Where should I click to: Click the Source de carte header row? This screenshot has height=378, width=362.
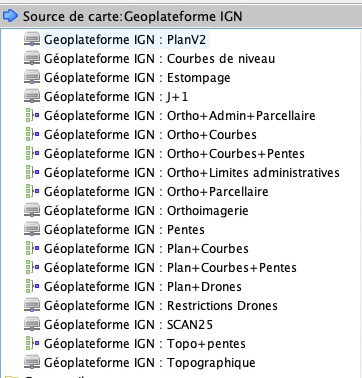coord(181,16)
